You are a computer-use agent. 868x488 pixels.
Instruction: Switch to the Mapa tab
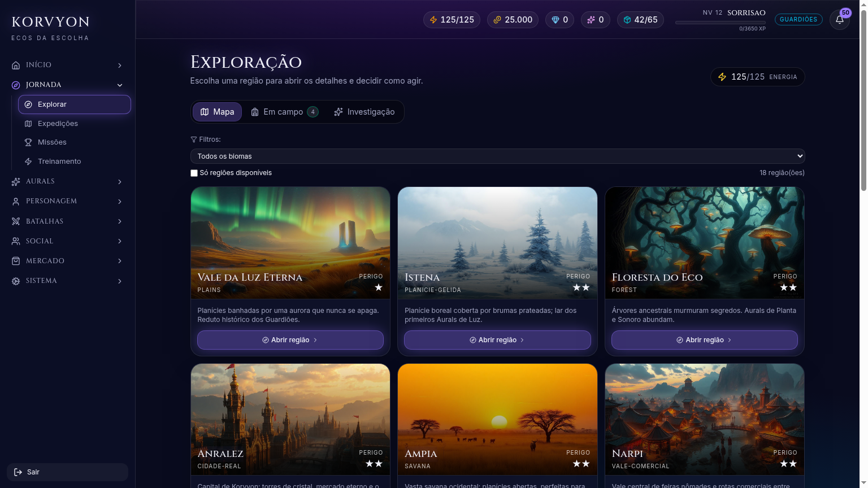(x=217, y=112)
